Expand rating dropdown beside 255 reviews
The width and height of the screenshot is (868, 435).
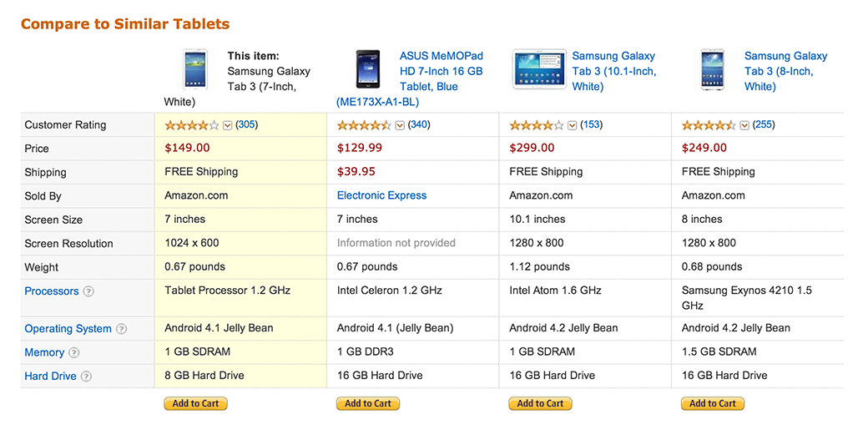click(x=744, y=125)
